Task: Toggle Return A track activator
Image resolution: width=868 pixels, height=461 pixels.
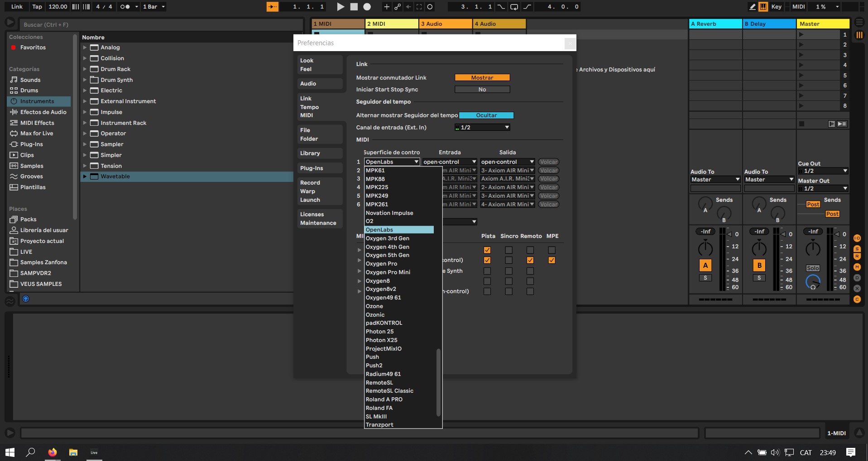Action: coord(705,266)
